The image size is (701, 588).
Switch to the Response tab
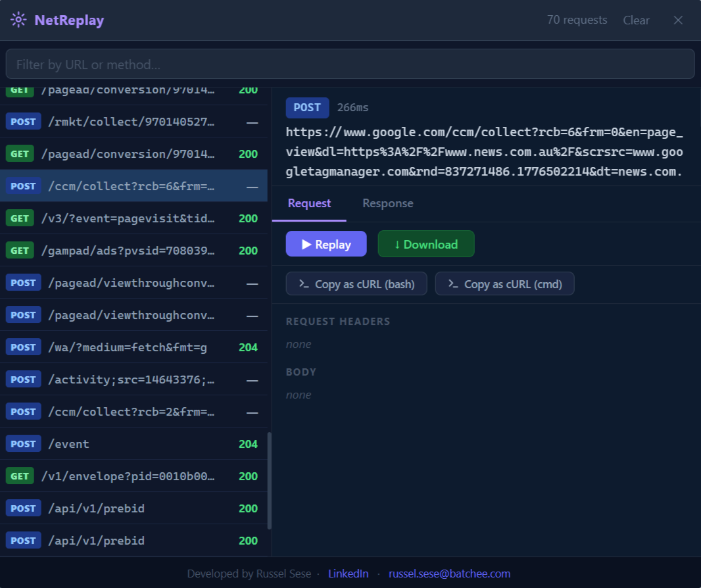pyautogui.click(x=387, y=203)
